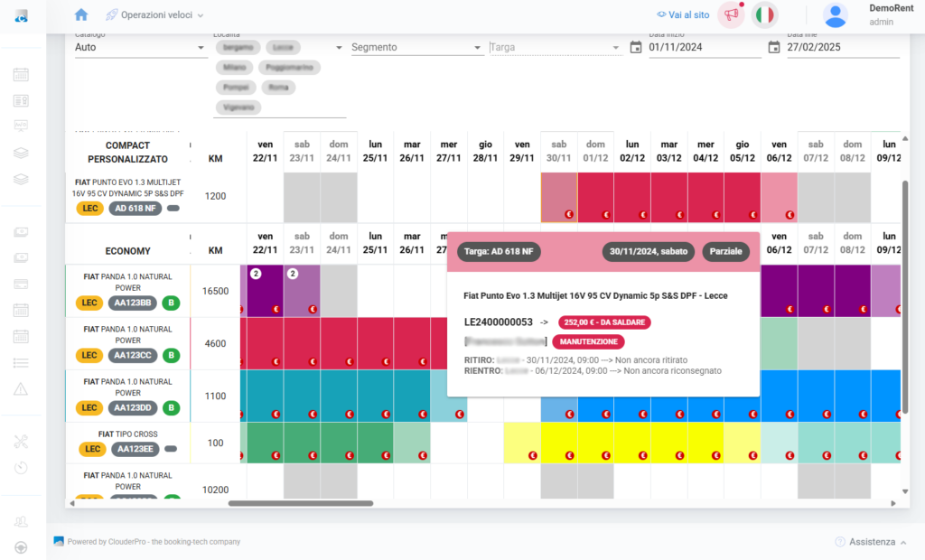Expand the Segmento dropdown
925x560 pixels.
416,47
